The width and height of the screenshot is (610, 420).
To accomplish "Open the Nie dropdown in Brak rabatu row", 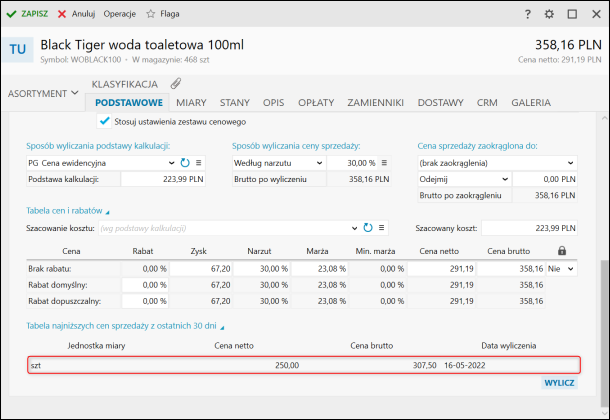I will [x=561, y=269].
